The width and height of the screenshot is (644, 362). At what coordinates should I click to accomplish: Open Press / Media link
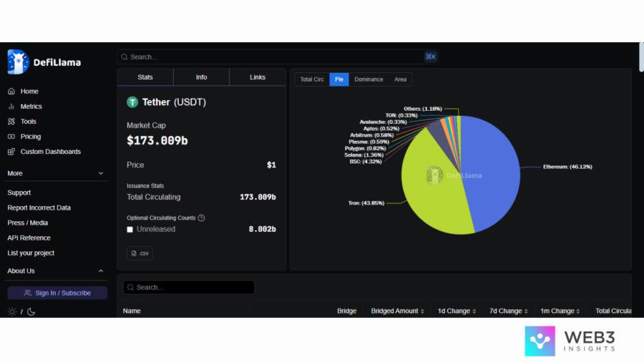28,223
